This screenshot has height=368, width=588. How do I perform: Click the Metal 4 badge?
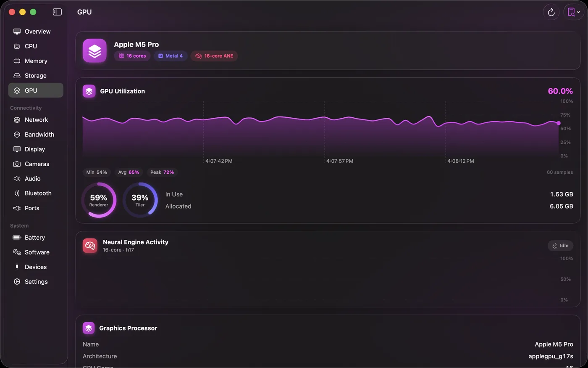click(171, 56)
